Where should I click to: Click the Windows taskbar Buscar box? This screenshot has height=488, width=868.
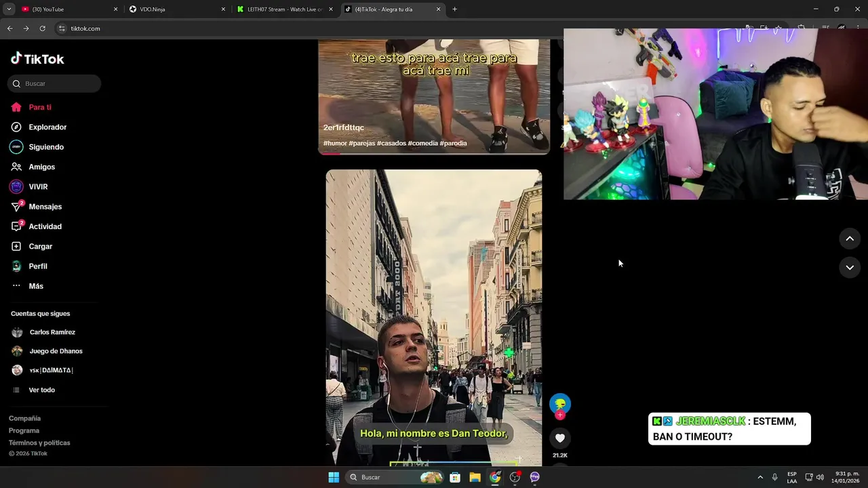[x=395, y=477]
